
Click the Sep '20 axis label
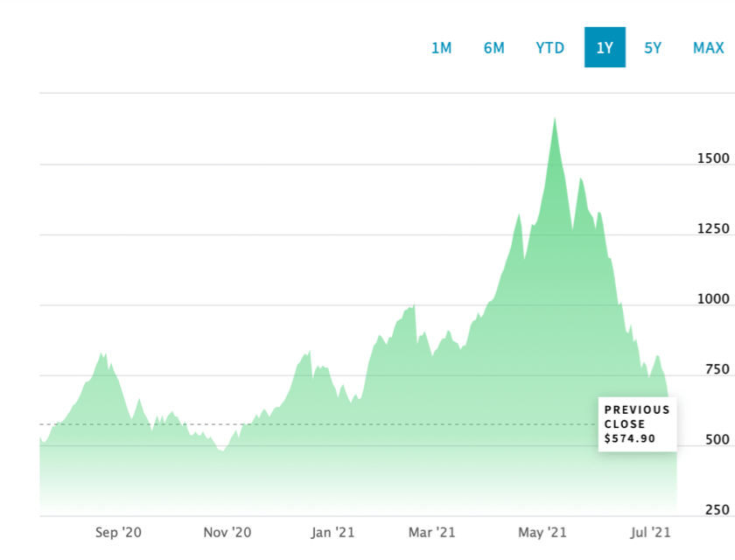click(x=118, y=531)
